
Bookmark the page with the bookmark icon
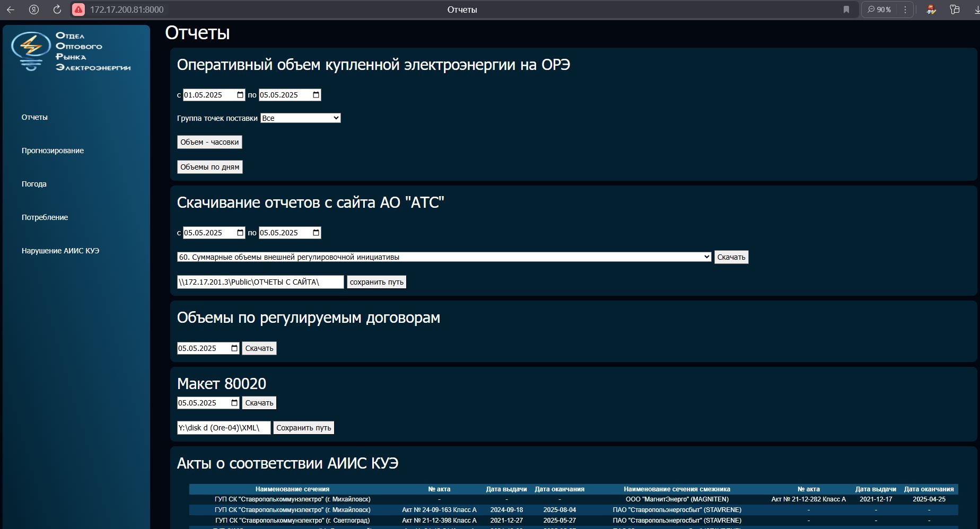(x=846, y=10)
